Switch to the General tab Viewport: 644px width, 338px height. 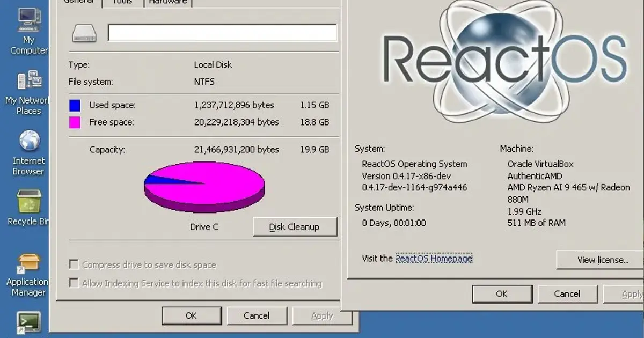pyautogui.click(x=78, y=2)
